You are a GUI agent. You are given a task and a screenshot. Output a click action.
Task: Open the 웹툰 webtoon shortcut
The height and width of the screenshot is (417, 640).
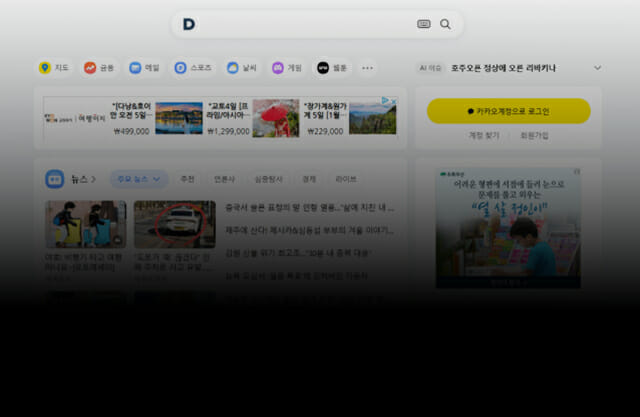(x=332, y=68)
